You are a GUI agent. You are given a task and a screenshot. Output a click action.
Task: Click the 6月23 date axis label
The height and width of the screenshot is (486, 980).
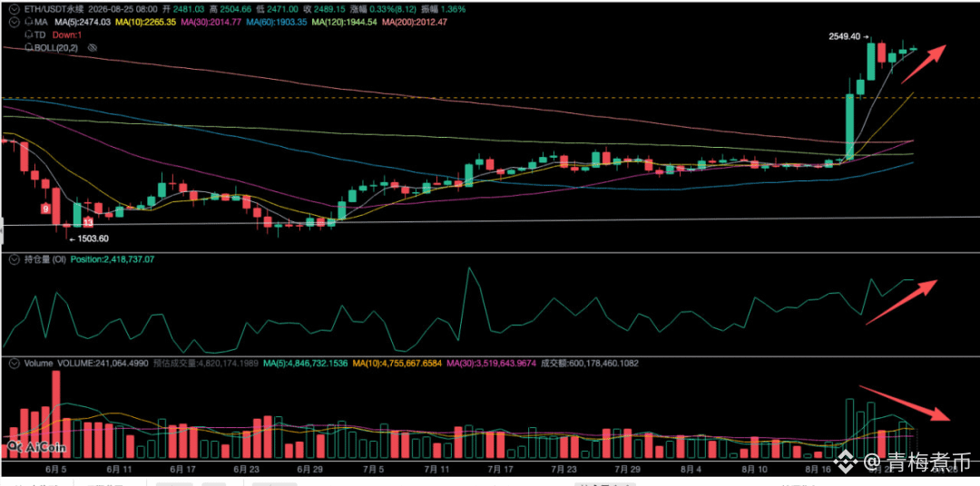click(x=245, y=469)
